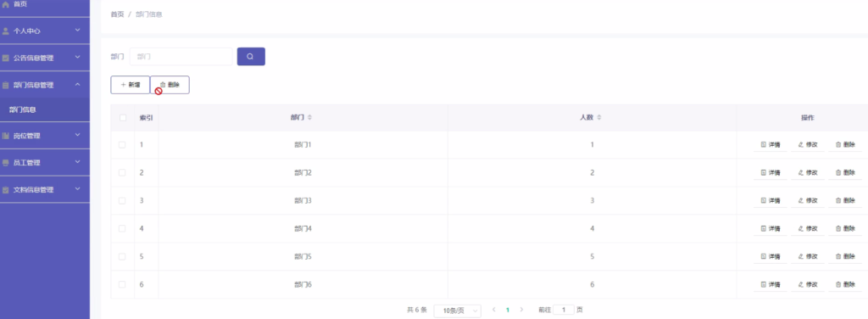The height and width of the screenshot is (319, 868).
Task: Click the sort arrows beside 人数 header
Action: pyautogui.click(x=599, y=117)
